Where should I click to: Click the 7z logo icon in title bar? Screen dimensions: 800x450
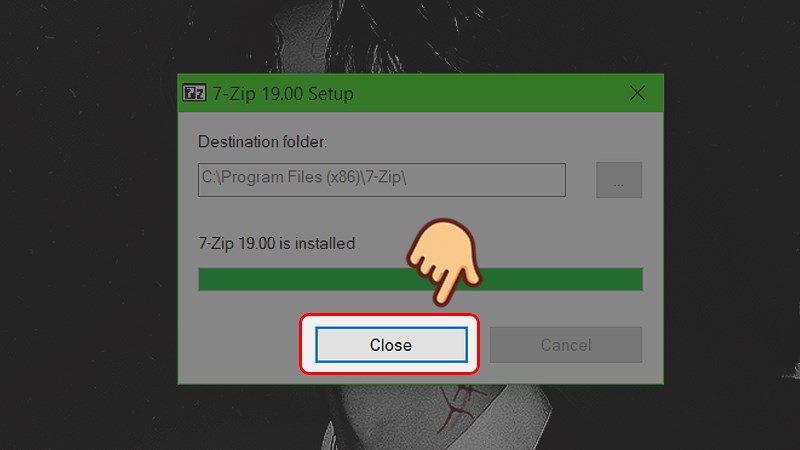(194, 93)
